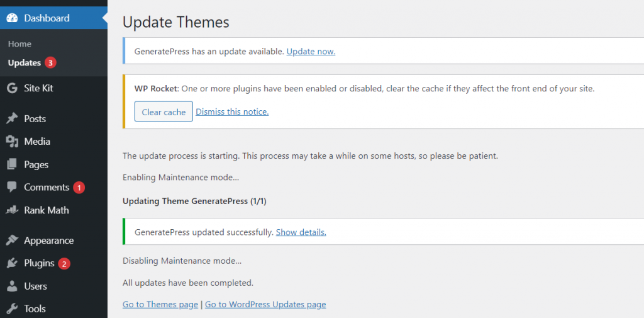Go to WordPress Updates page link

(265, 305)
